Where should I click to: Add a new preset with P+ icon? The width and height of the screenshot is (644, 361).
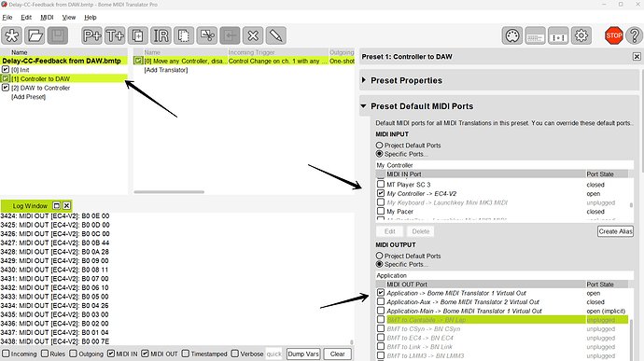point(91,35)
